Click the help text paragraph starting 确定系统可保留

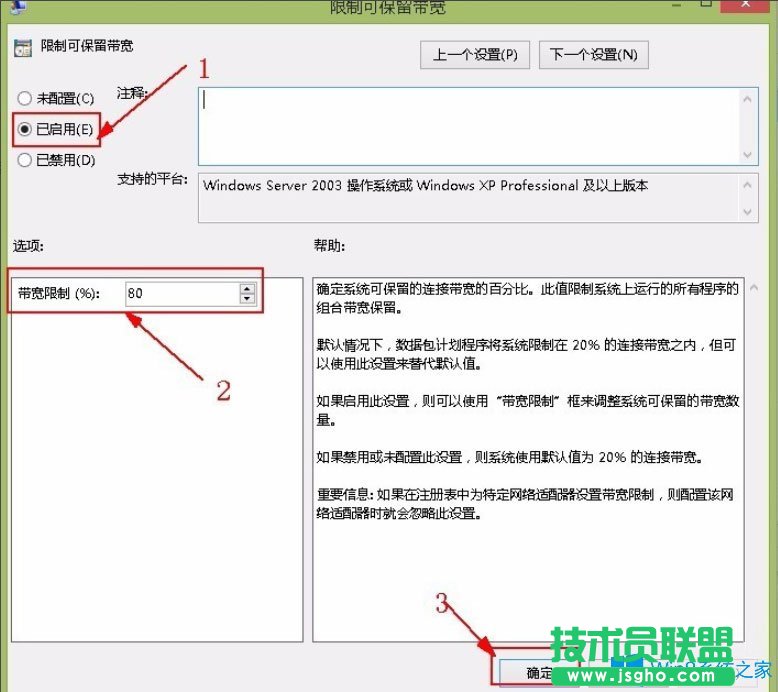point(527,298)
